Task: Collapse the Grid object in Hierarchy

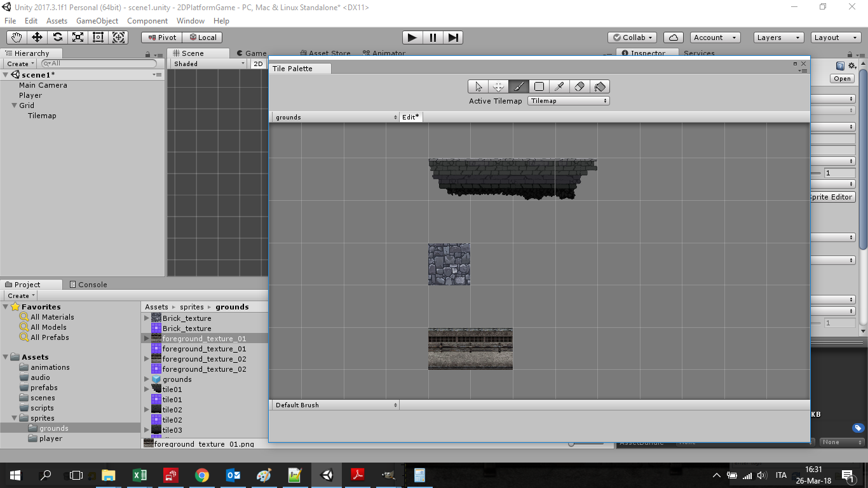Action: pyautogui.click(x=14, y=105)
